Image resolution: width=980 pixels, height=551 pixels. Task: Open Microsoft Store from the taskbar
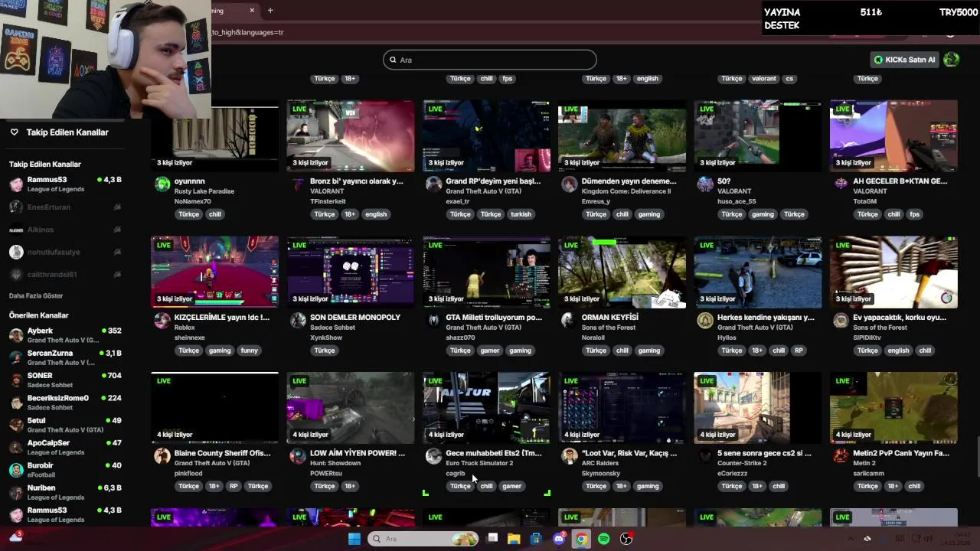point(536,539)
